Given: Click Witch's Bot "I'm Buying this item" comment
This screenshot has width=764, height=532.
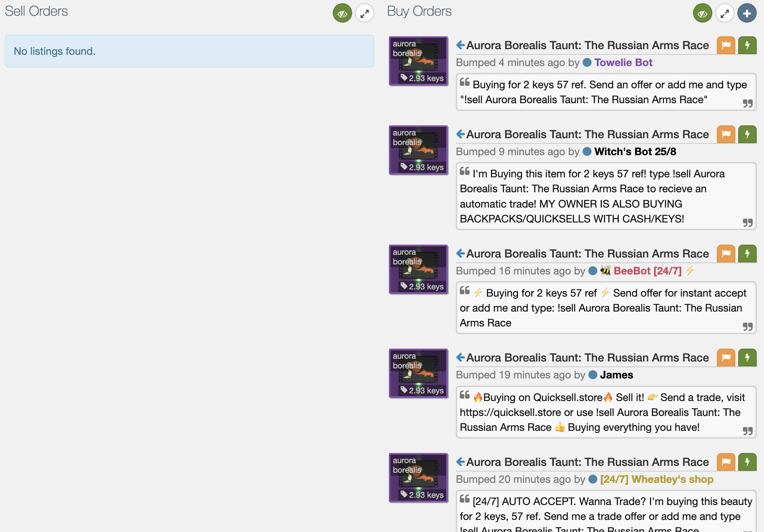Looking at the screenshot, I should point(606,196).
